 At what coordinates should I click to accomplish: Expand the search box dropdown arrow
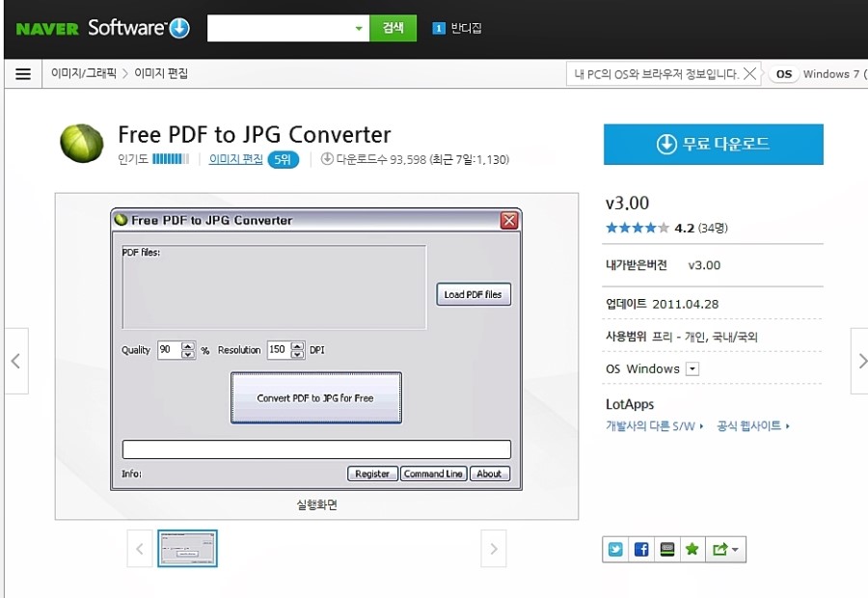pos(360,28)
